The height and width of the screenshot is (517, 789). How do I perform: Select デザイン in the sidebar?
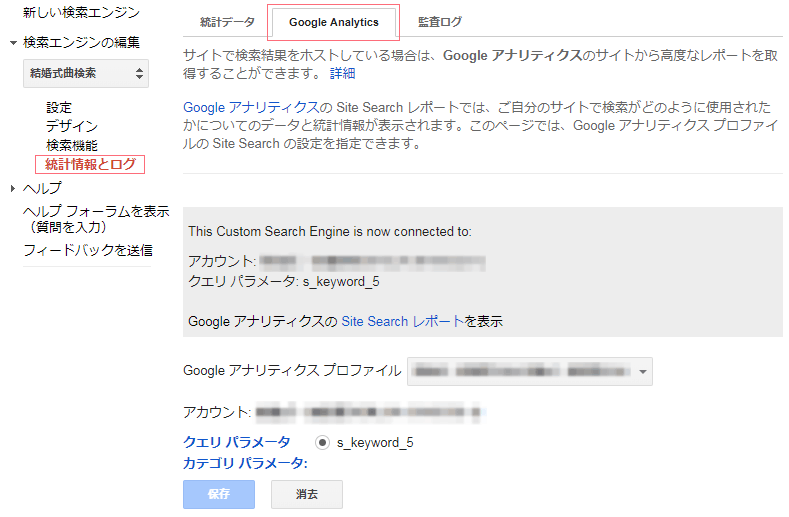(x=72, y=126)
